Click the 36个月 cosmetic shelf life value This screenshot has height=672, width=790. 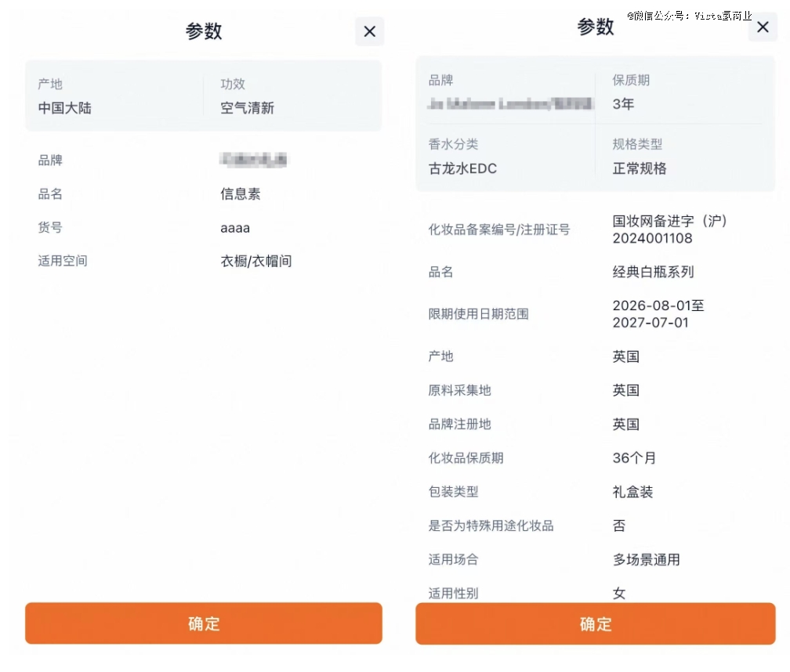point(636,458)
